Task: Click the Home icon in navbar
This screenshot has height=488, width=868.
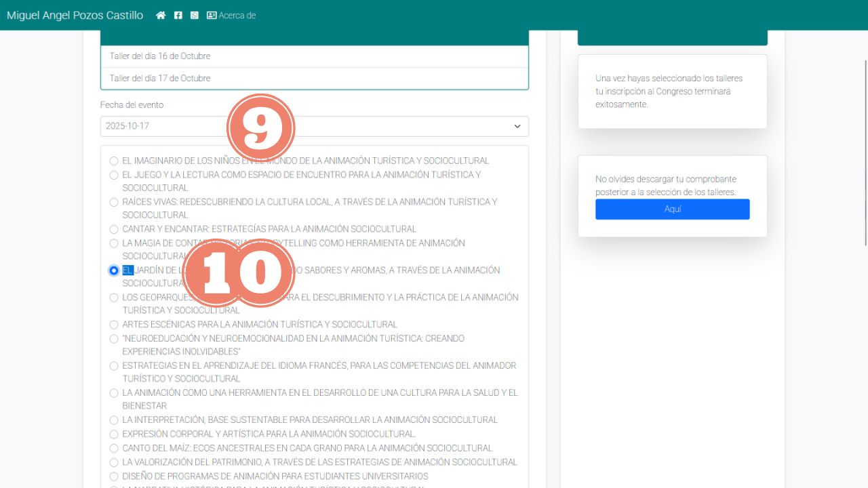Action: pyautogui.click(x=161, y=15)
